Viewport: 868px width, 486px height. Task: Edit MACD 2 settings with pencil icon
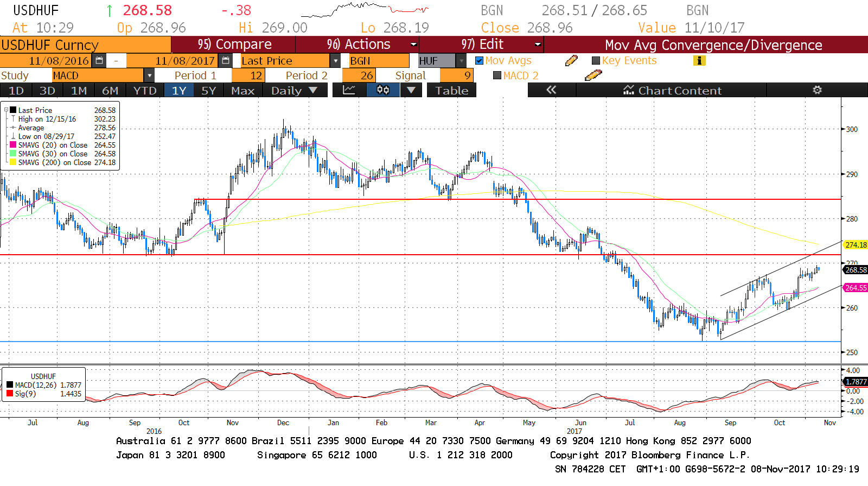pos(593,75)
